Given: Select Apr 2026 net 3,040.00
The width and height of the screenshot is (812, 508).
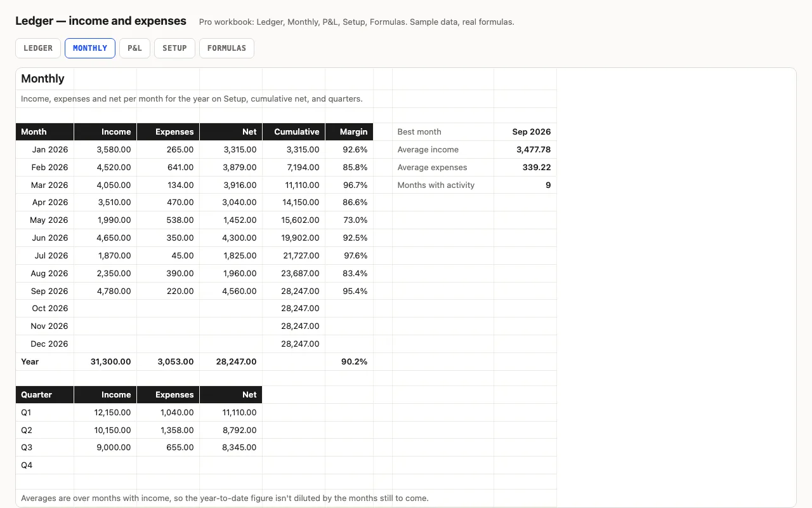Looking at the screenshot, I should [231, 202].
